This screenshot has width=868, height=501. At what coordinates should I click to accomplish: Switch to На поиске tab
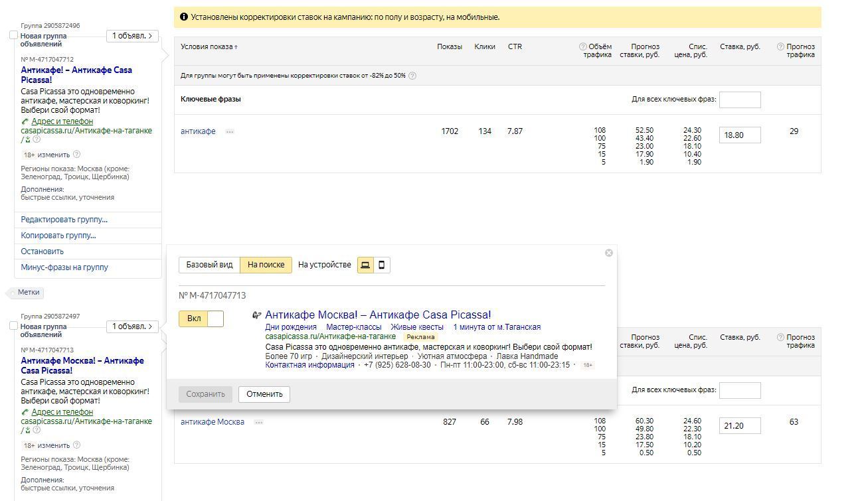[266, 265]
